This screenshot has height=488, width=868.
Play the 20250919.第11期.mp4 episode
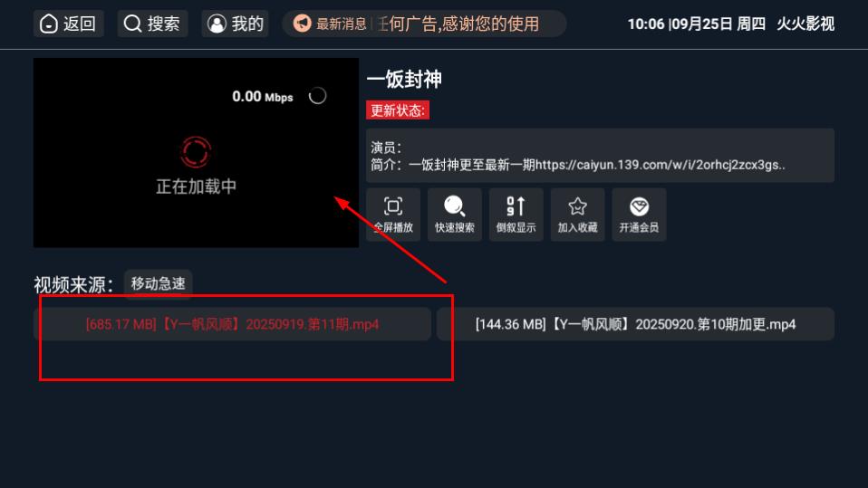[x=232, y=324]
